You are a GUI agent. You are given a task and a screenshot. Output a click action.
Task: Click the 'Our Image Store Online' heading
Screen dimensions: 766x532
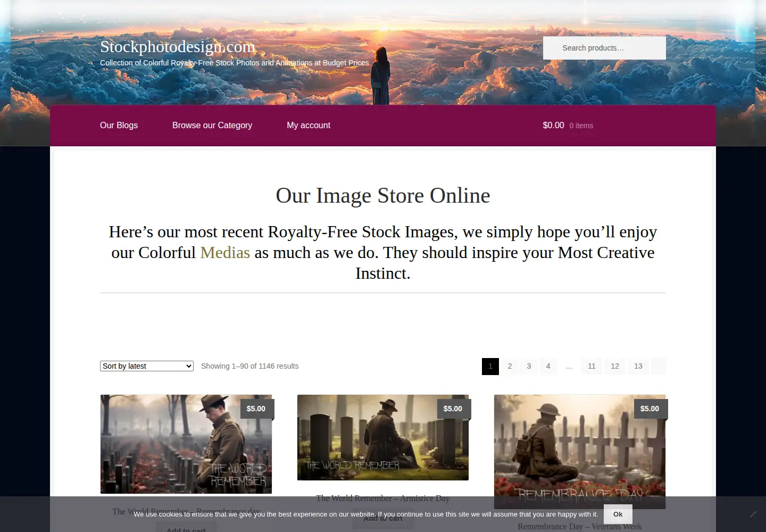point(383,195)
